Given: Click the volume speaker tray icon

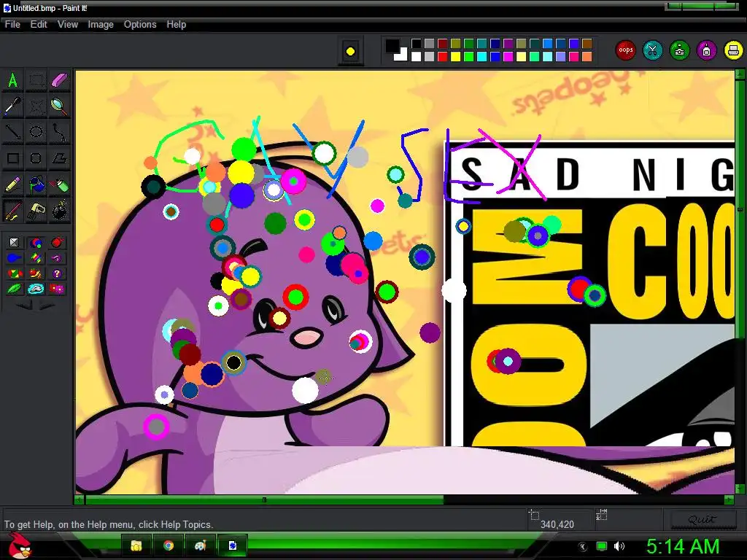Looking at the screenshot, I should click(x=619, y=546).
